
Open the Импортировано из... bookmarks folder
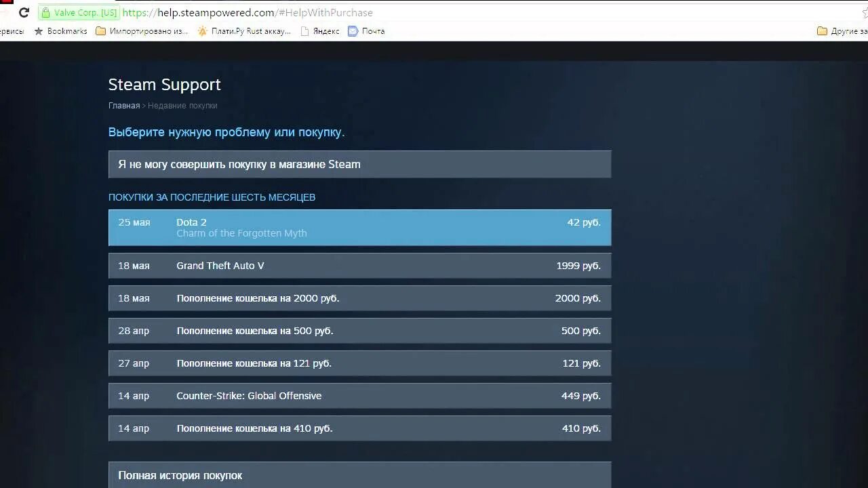tap(142, 31)
